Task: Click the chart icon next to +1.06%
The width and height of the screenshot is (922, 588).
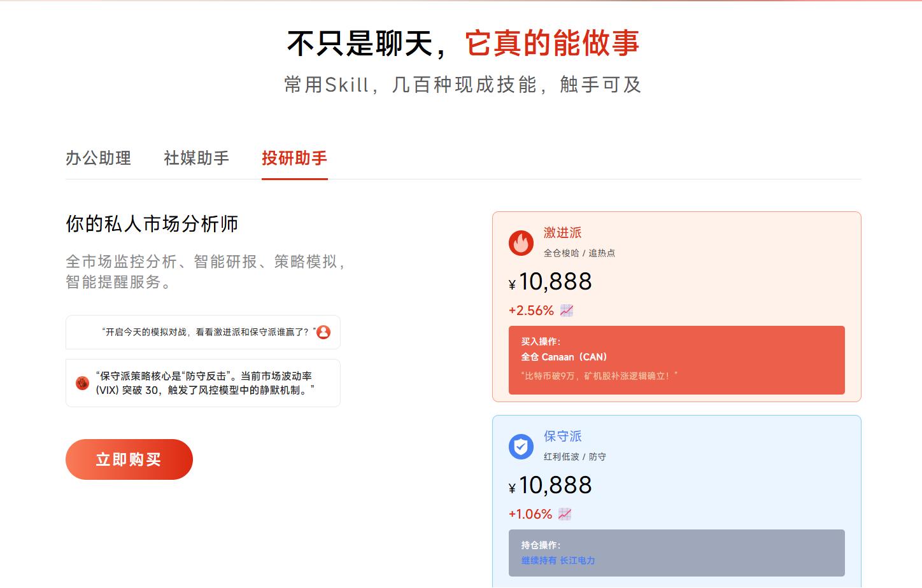Action: tap(564, 514)
